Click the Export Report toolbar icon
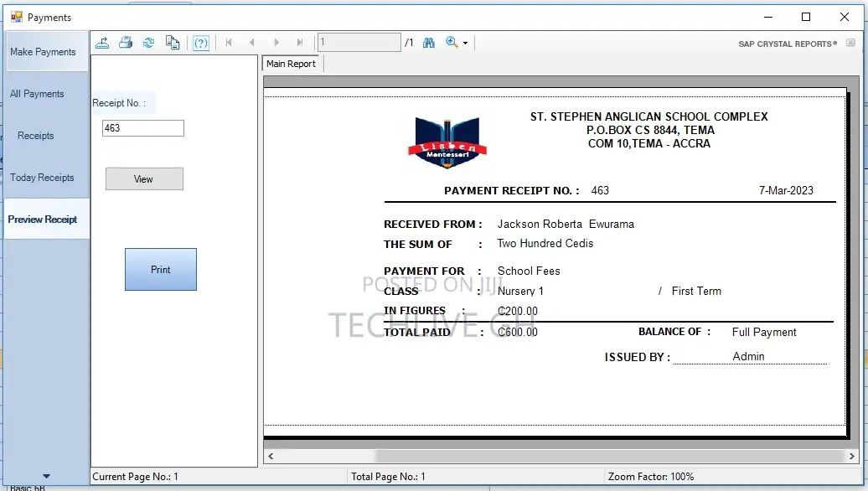The height and width of the screenshot is (491, 868). click(x=102, y=43)
